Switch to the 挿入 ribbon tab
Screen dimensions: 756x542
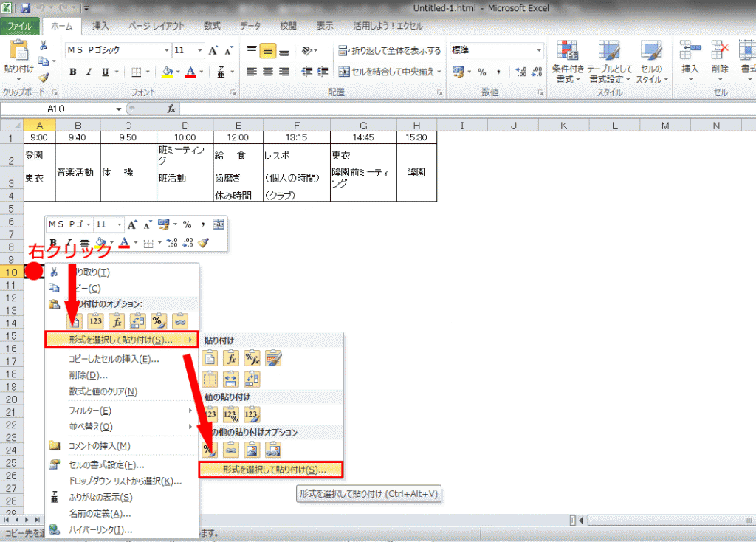click(x=100, y=26)
